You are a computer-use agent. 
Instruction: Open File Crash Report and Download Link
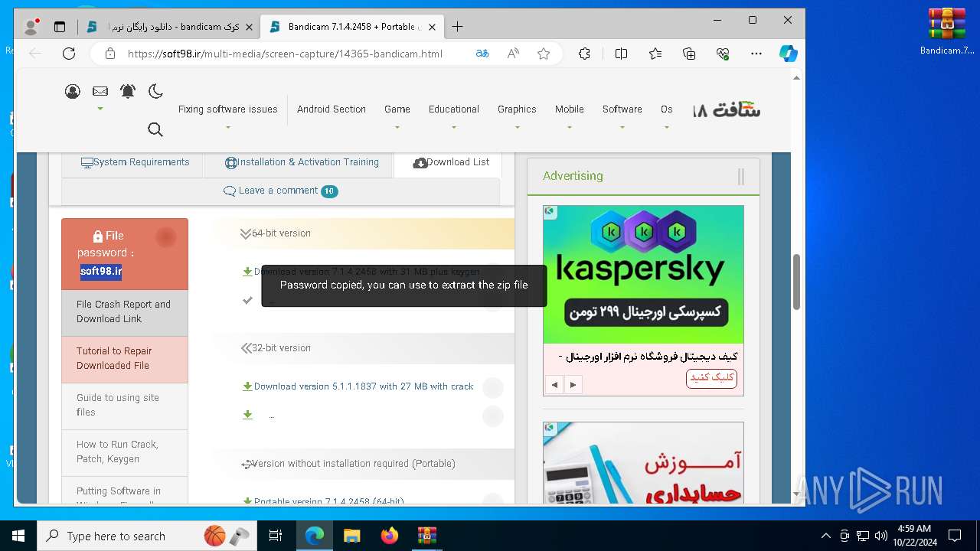(125, 312)
